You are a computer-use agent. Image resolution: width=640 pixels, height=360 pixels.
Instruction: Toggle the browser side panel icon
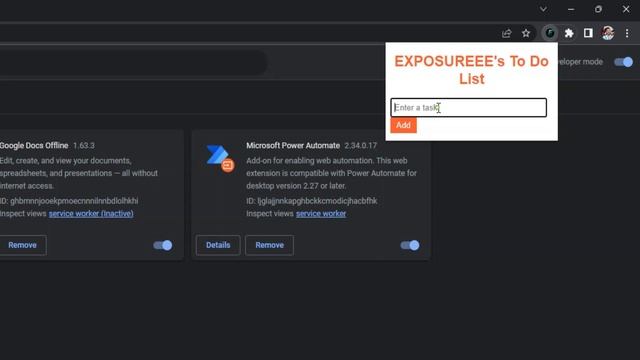[588, 33]
